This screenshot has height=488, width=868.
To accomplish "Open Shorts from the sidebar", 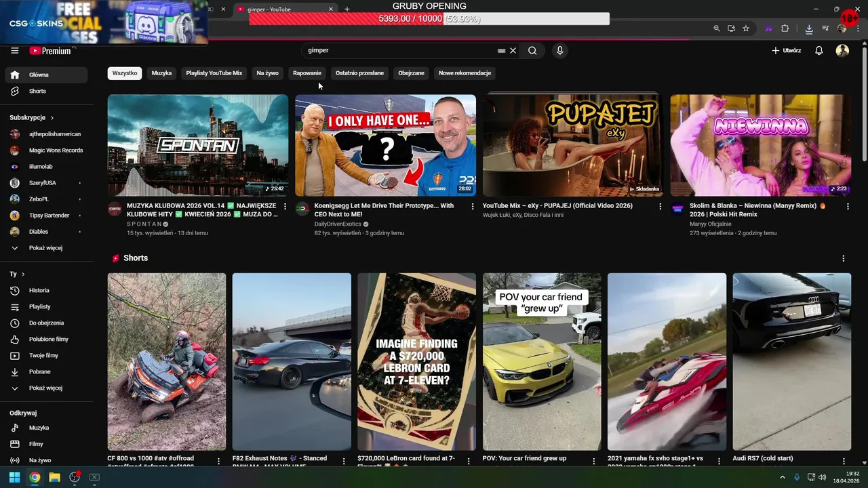I will point(46,91).
